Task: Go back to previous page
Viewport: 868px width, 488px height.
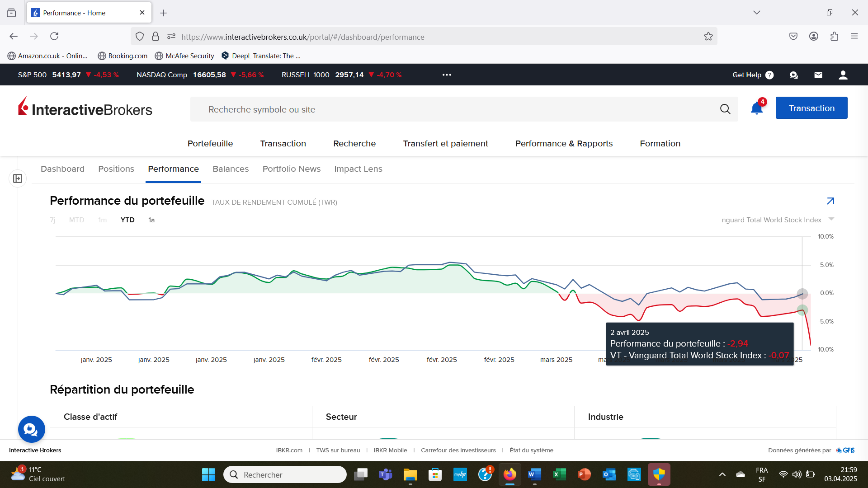Action: [x=14, y=36]
